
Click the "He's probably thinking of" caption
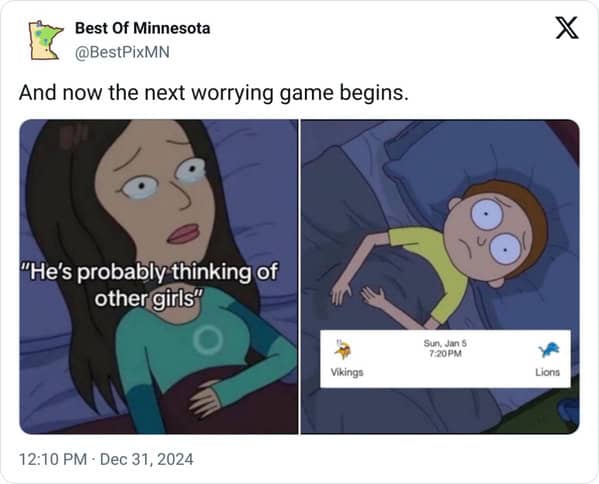tap(149, 272)
